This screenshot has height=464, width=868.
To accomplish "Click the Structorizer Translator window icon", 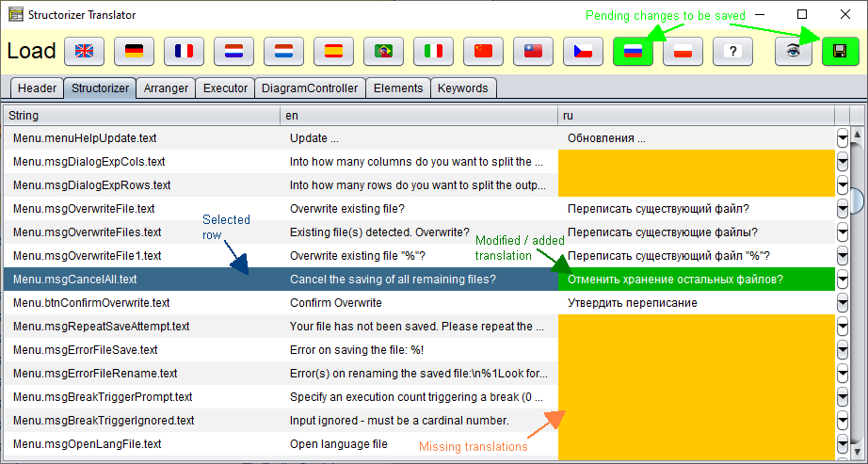I will (15, 14).
